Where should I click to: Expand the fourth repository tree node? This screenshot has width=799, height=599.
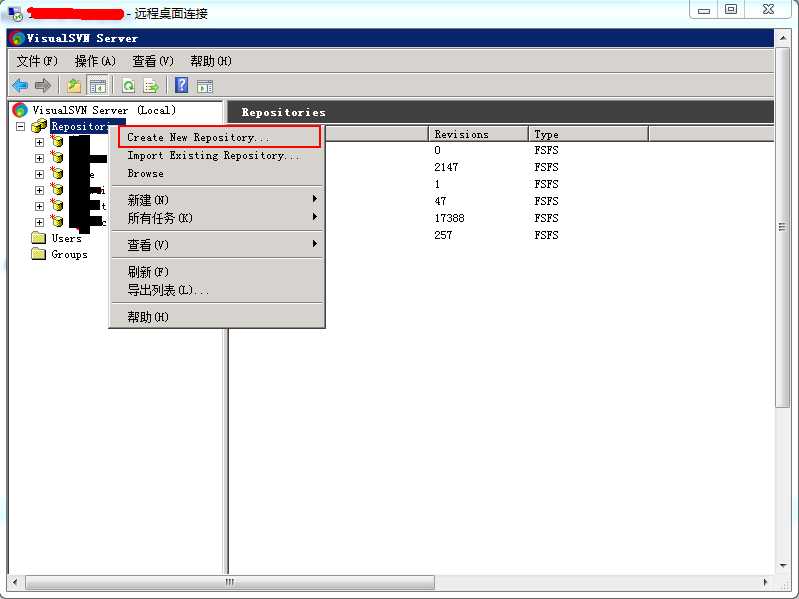(39, 190)
